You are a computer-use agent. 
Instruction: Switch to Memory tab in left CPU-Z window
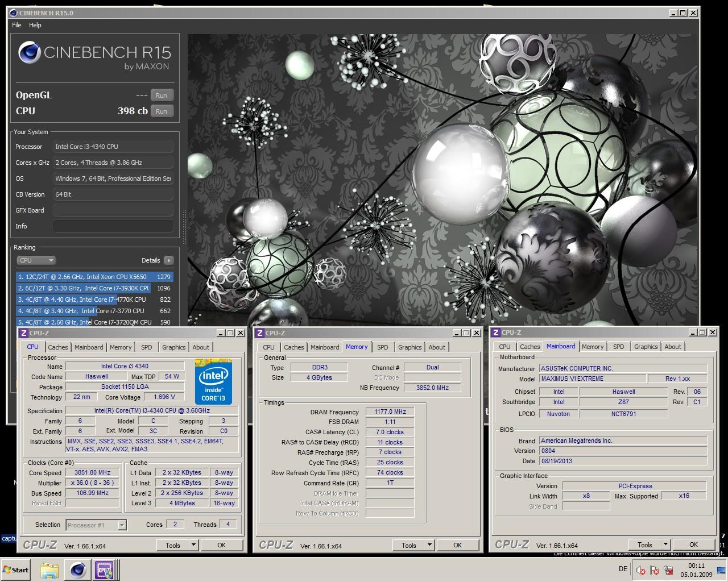coord(121,347)
